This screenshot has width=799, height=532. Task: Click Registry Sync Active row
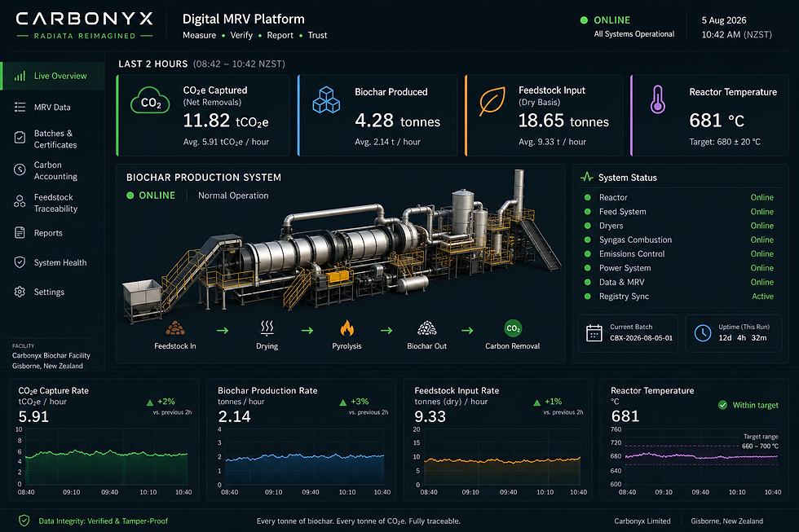coord(679,297)
